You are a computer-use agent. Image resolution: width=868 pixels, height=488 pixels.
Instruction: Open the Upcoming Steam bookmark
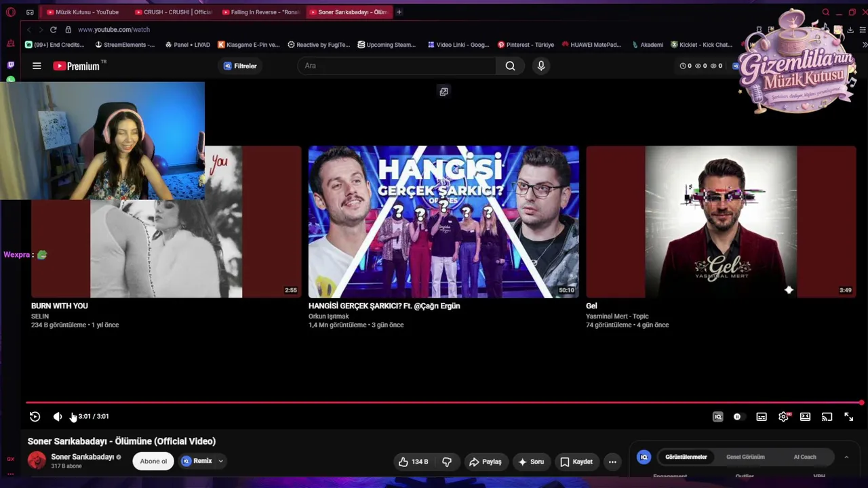pos(387,45)
